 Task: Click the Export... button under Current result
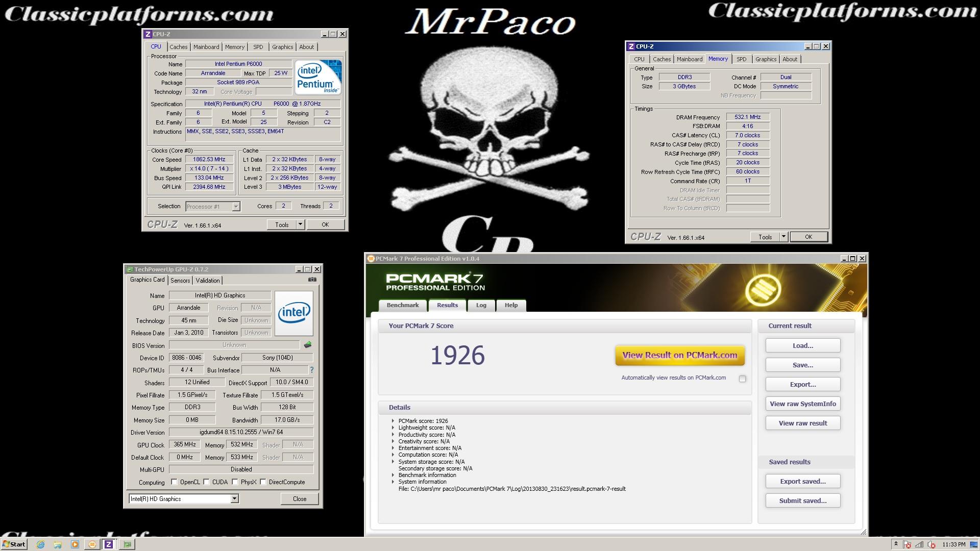click(x=802, y=384)
